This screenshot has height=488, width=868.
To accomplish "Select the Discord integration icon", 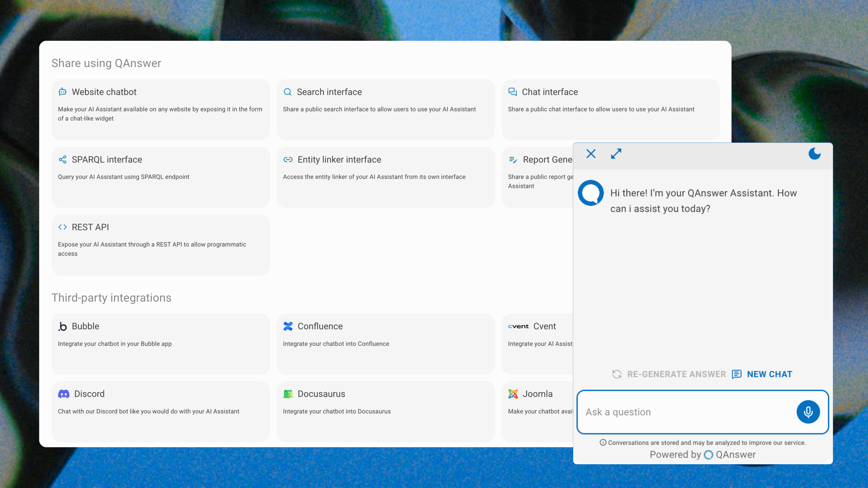I will (63, 394).
